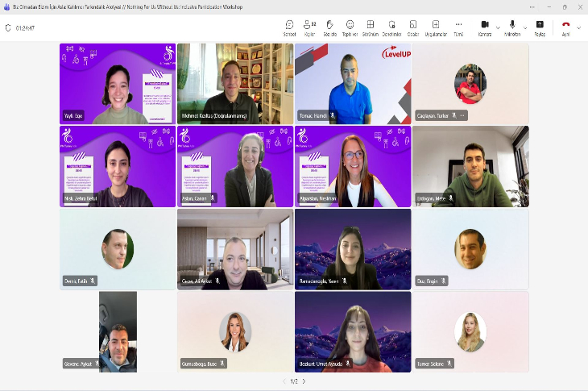Open more options on Caglayan, Turker tile
588x391 pixels.
pos(462,115)
